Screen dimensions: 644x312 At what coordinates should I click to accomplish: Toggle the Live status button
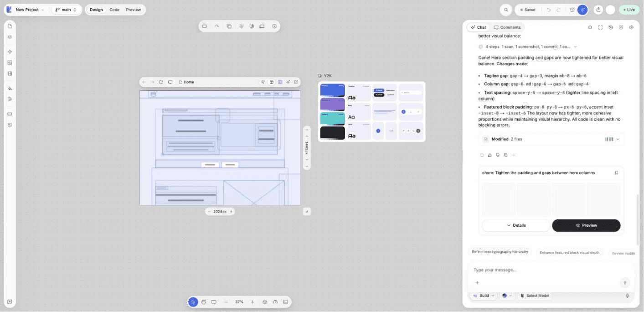coord(629,10)
